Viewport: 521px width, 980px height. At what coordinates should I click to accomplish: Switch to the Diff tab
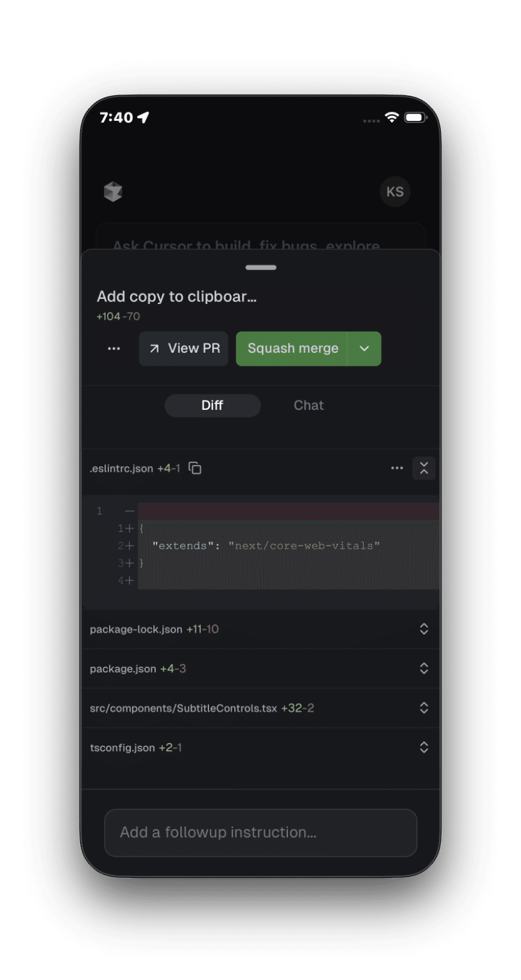click(212, 405)
